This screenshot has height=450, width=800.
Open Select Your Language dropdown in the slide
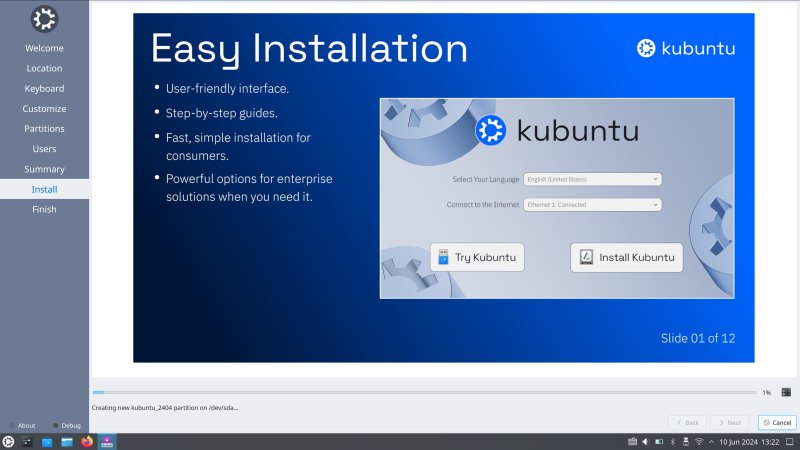(592, 179)
